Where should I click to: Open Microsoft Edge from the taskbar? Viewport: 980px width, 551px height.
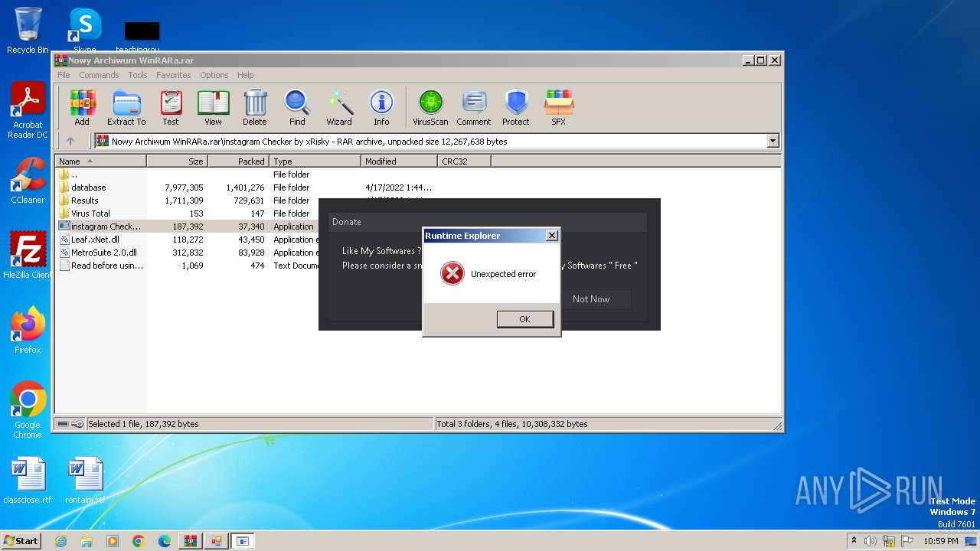point(165,541)
